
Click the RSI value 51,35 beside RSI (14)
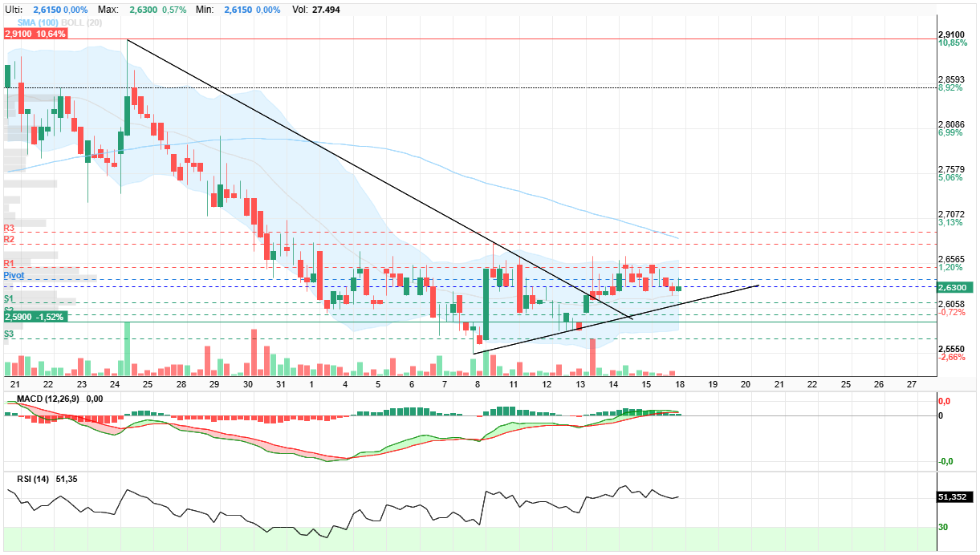pyautogui.click(x=67, y=479)
